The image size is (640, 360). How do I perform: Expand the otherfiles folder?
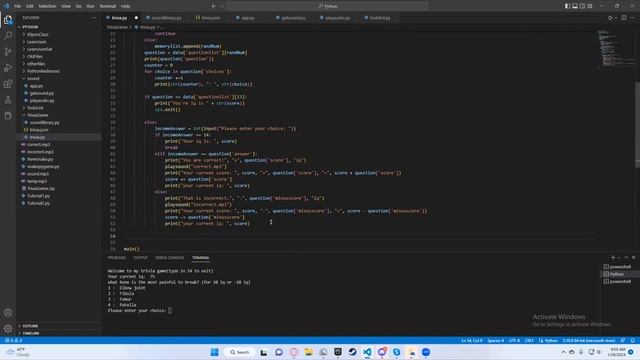(x=36, y=64)
